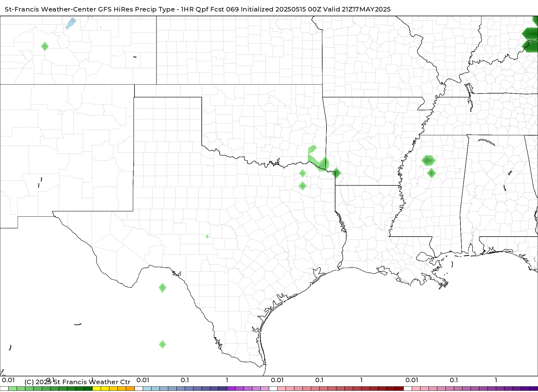The image size is (538, 392).
Task: Click 'GFS HiRes Precip Type' in the title
Action: [x=136, y=9]
